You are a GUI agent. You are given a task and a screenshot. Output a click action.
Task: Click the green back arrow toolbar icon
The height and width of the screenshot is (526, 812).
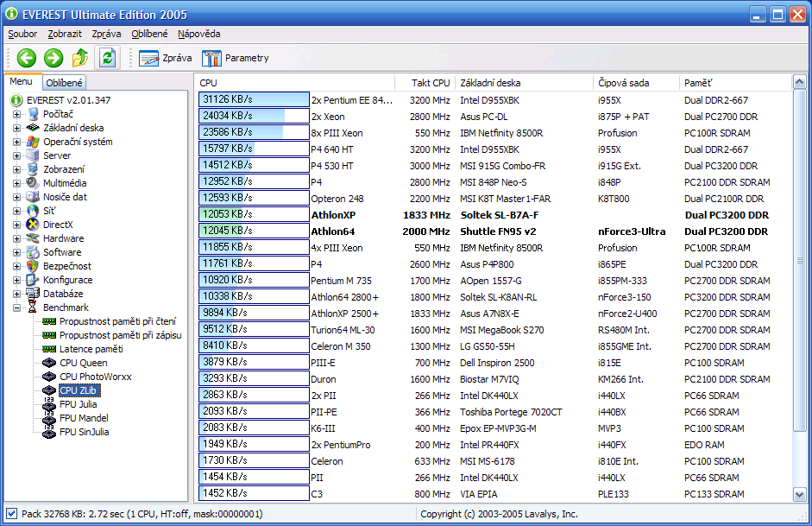tap(27, 58)
